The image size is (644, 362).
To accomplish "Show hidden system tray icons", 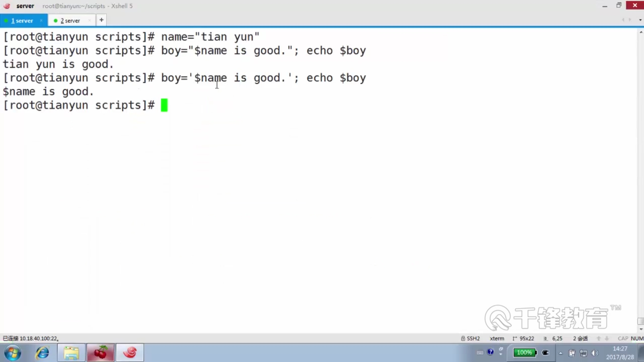I will [x=560, y=353].
